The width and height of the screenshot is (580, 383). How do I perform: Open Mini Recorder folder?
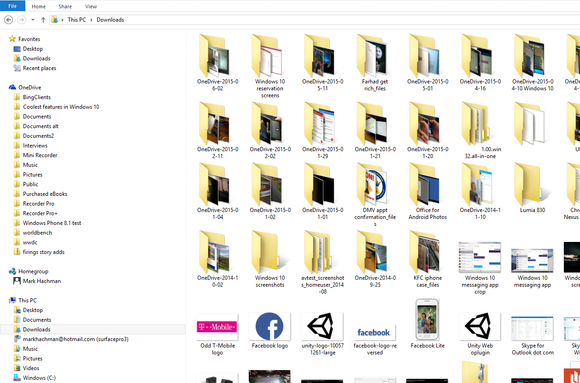coord(40,155)
